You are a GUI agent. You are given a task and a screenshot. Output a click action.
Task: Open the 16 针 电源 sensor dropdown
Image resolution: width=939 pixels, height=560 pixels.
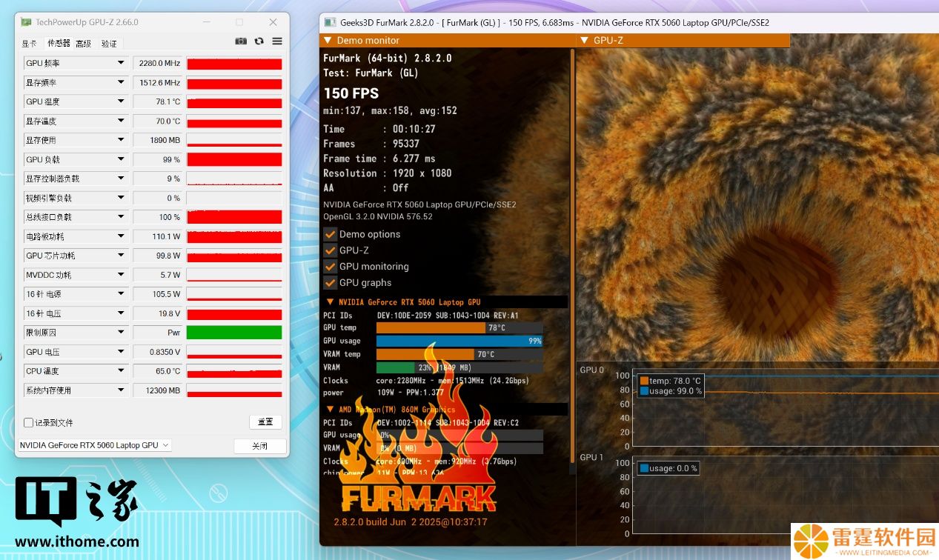[x=121, y=294]
